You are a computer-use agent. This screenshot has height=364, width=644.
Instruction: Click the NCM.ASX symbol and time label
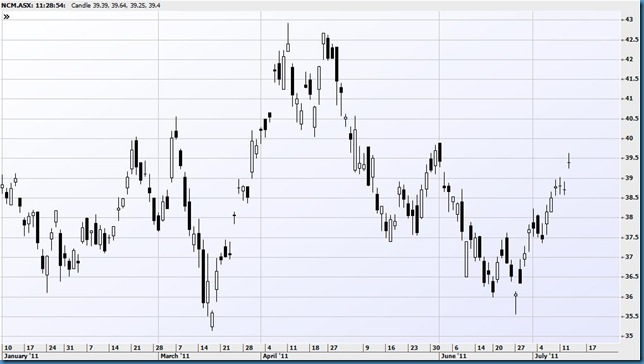pyautogui.click(x=33, y=5)
